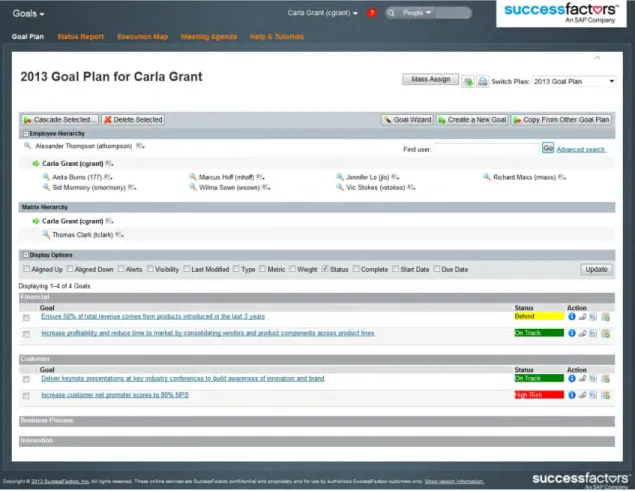Enable the Aligned Down display option
This screenshot has width=635, height=492.
pyautogui.click(x=70, y=269)
